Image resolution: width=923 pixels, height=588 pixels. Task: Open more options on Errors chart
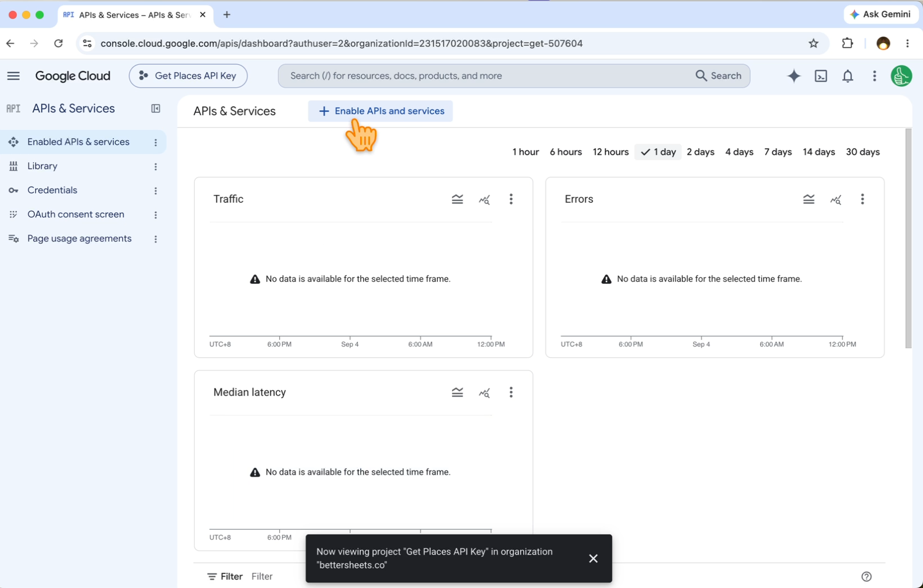tap(862, 199)
